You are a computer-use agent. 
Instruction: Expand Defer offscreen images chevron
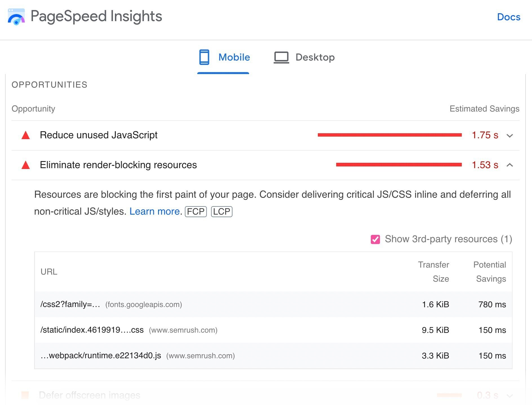(510, 396)
